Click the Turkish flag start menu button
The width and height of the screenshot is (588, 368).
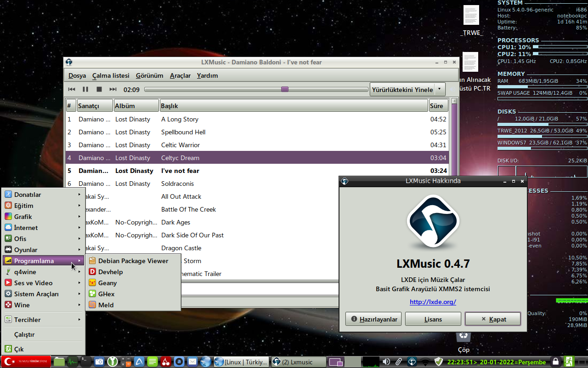(26, 362)
